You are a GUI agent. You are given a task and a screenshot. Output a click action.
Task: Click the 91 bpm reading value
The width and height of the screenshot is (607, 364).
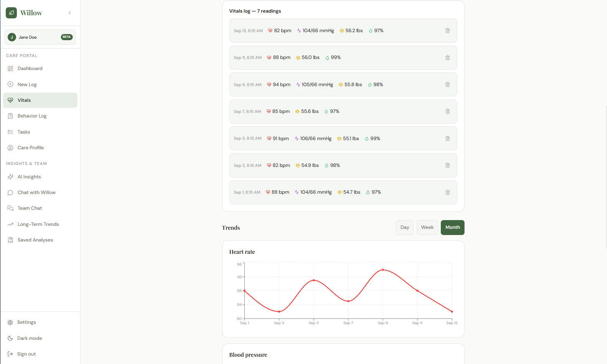(281, 139)
